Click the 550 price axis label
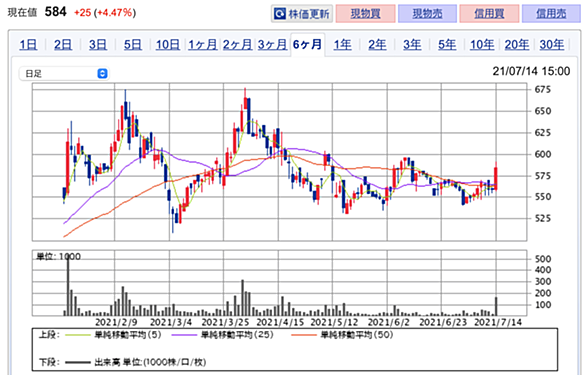586x375 pixels. (x=543, y=197)
